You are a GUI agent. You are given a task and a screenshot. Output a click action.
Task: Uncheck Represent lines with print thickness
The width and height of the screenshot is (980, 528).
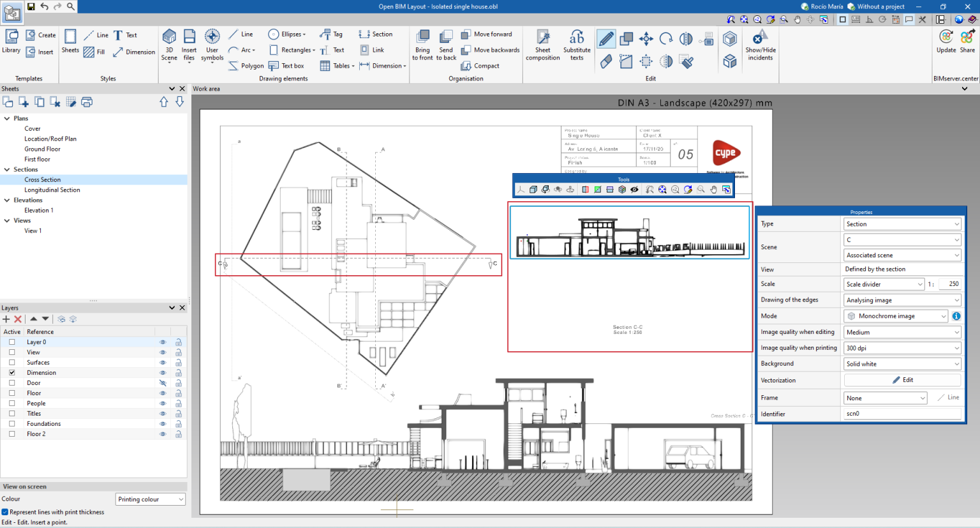tap(6, 511)
